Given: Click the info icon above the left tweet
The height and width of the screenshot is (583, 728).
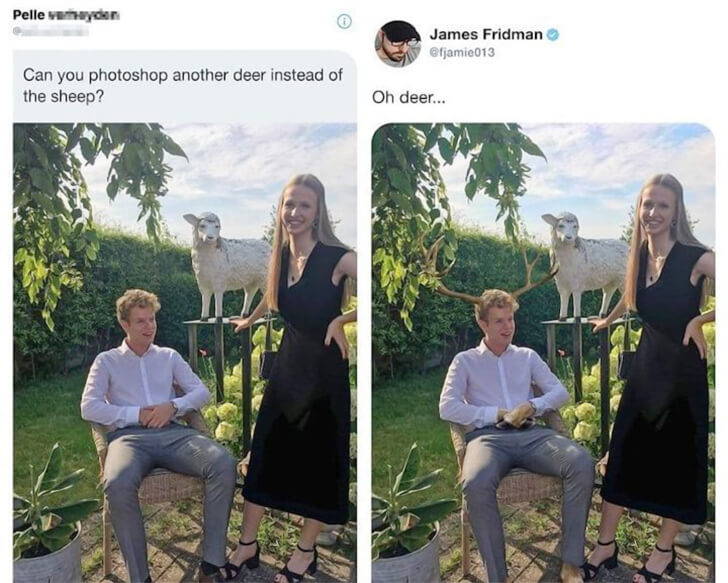Looking at the screenshot, I should (344, 21).
